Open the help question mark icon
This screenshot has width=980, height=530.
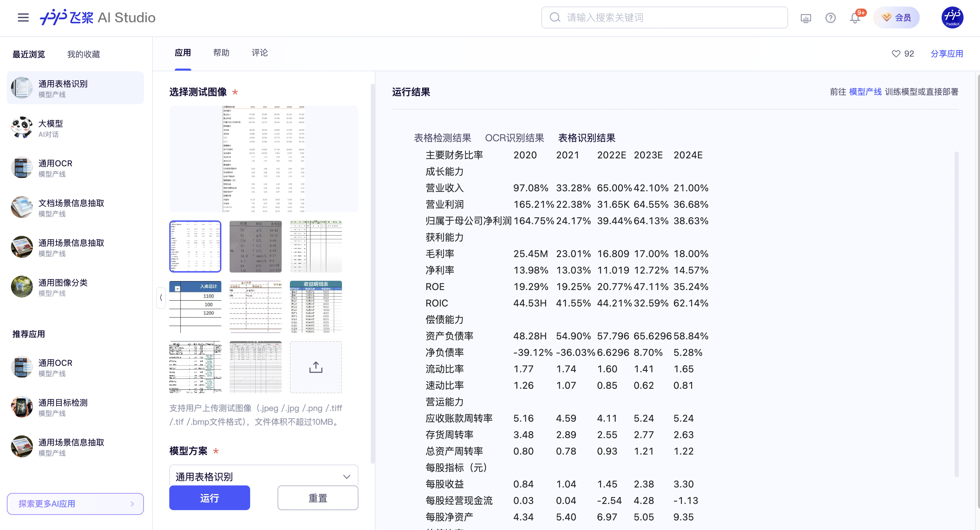click(x=830, y=18)
